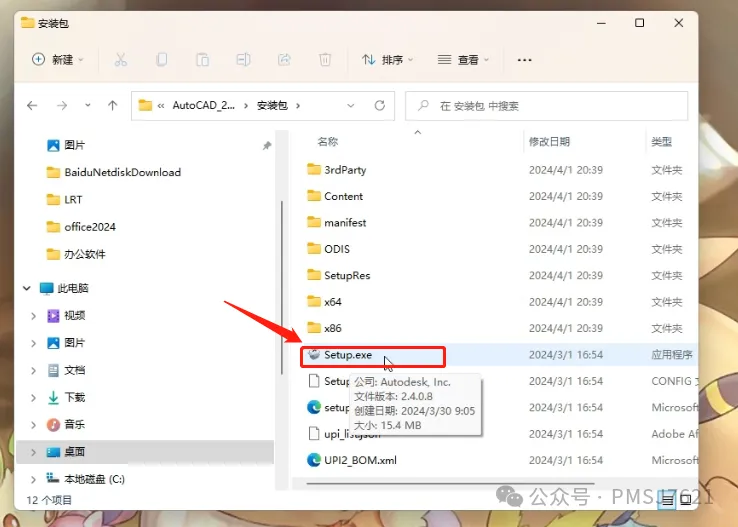738x527 pixels.
Task: Click AutoCAD_2... breadcrumb segment
Action: pyautogui.click(x=203, y=105)
